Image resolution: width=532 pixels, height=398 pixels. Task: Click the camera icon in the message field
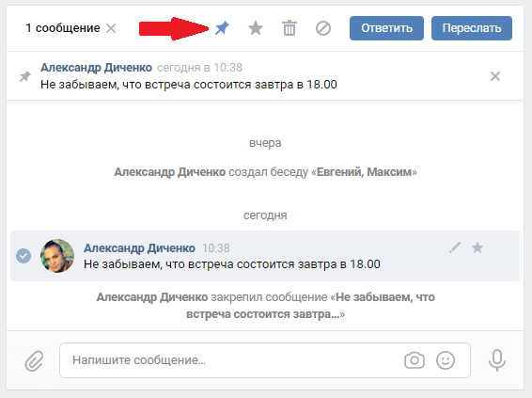coord(415,360)
